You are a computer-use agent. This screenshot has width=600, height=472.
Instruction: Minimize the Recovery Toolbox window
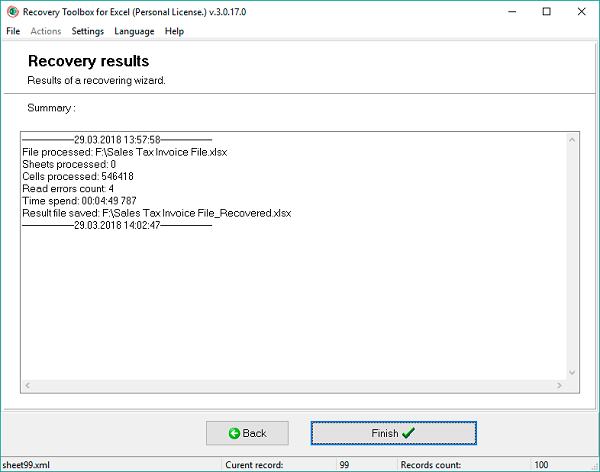tap(512, 11)
